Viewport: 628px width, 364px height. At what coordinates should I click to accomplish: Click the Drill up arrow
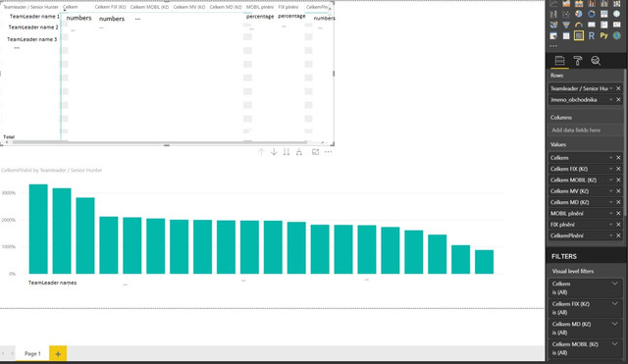(261, 152)
